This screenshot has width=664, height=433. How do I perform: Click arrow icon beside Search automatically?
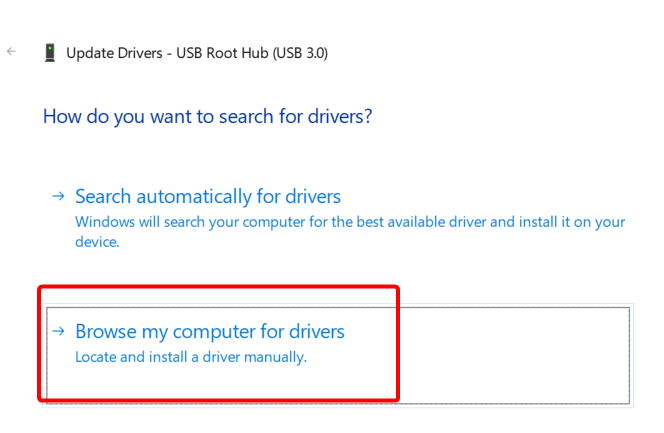[x=60, y=196]
